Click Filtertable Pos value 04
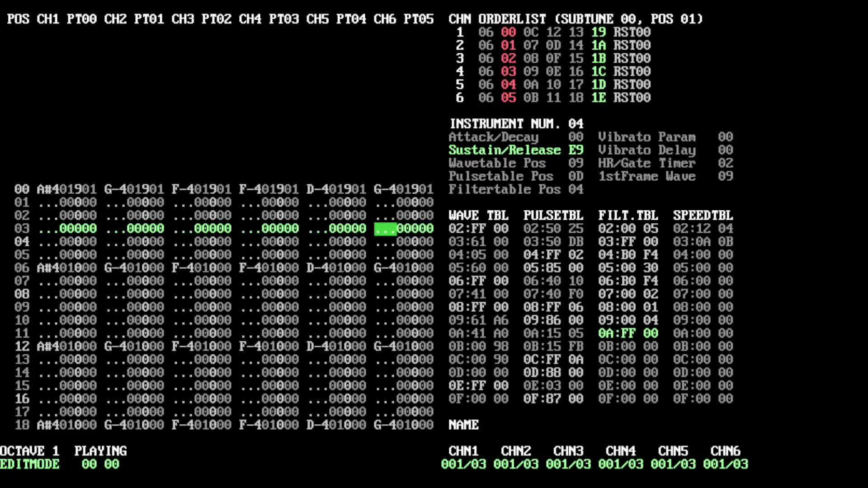The image size is (868, 488). [x=576, y=189]
